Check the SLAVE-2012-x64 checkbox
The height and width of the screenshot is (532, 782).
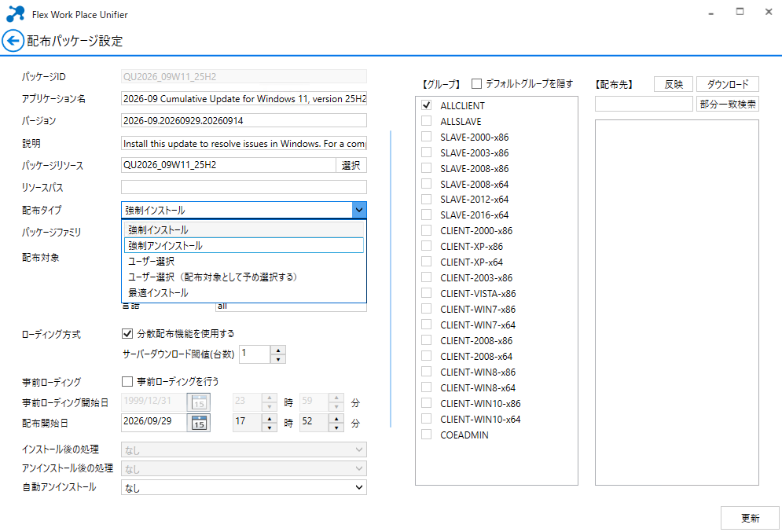pos(427,199)
